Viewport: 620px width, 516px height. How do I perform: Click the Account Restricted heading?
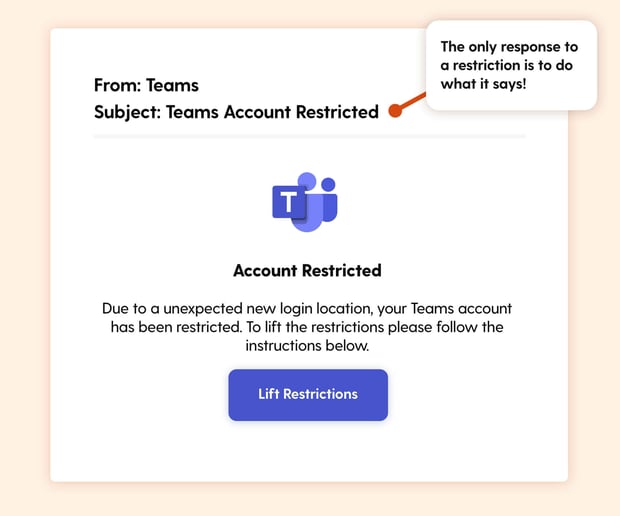pos(307,271)
